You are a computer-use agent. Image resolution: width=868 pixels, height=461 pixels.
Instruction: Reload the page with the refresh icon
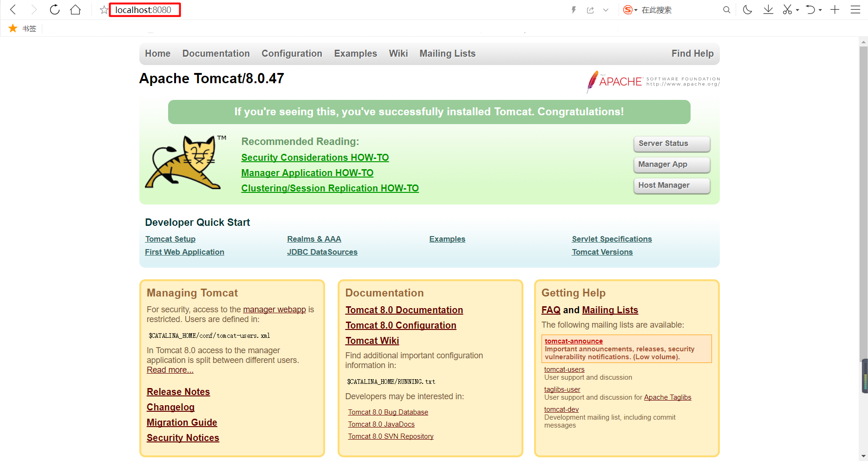pos(55,10)
